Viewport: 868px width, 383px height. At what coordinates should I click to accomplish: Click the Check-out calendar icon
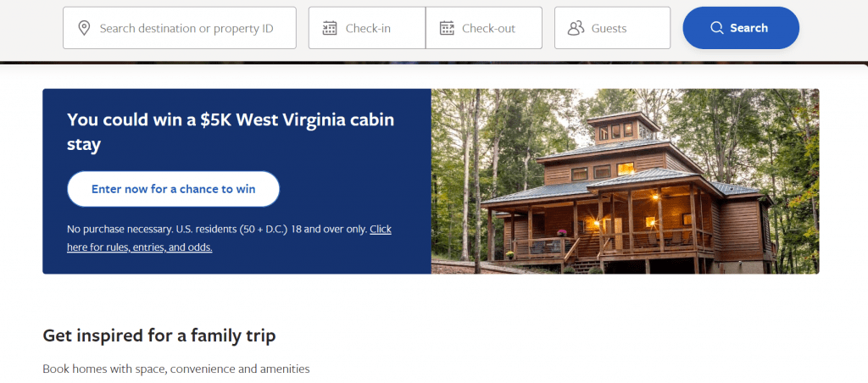(x=447, y=29)
